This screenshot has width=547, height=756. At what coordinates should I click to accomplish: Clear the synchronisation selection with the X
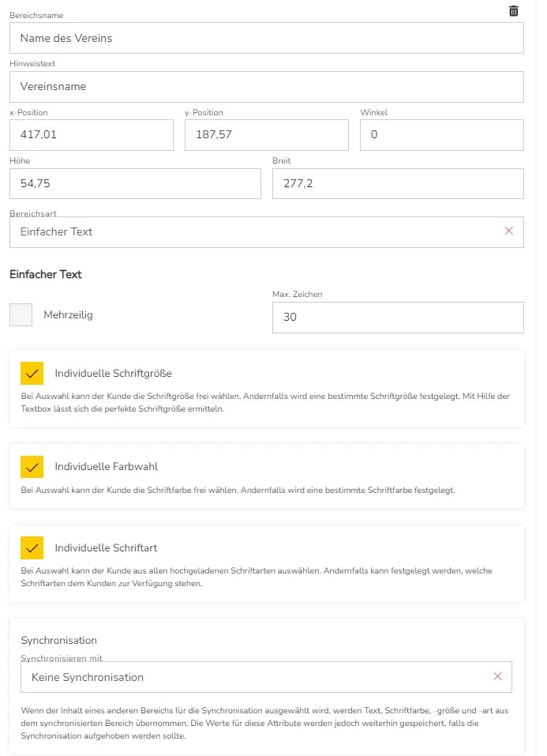coord(497,676)
